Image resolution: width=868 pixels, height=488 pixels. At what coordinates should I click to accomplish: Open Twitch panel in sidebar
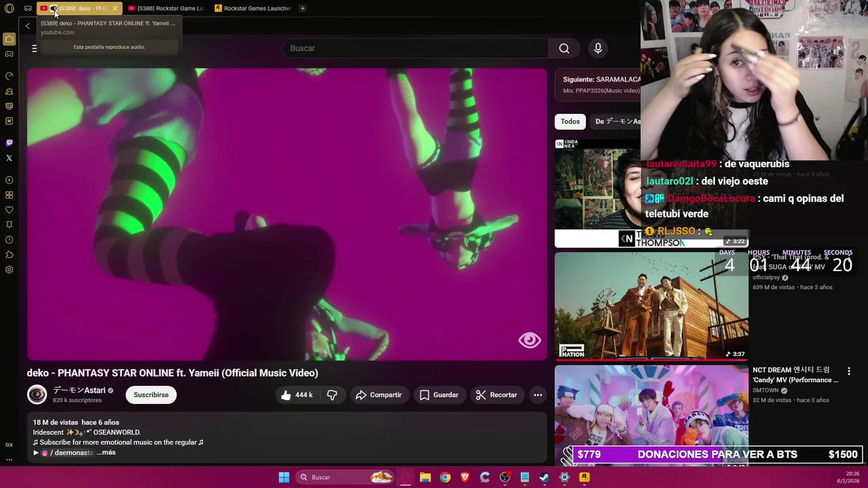9,142
